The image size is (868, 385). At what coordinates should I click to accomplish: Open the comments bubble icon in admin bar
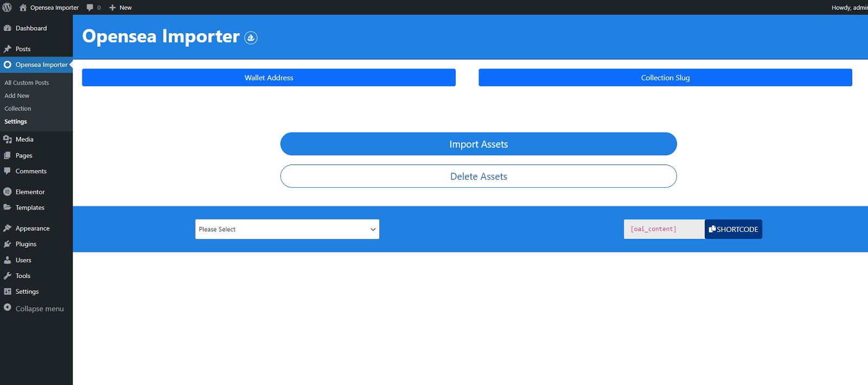click(x=90, y=8)
